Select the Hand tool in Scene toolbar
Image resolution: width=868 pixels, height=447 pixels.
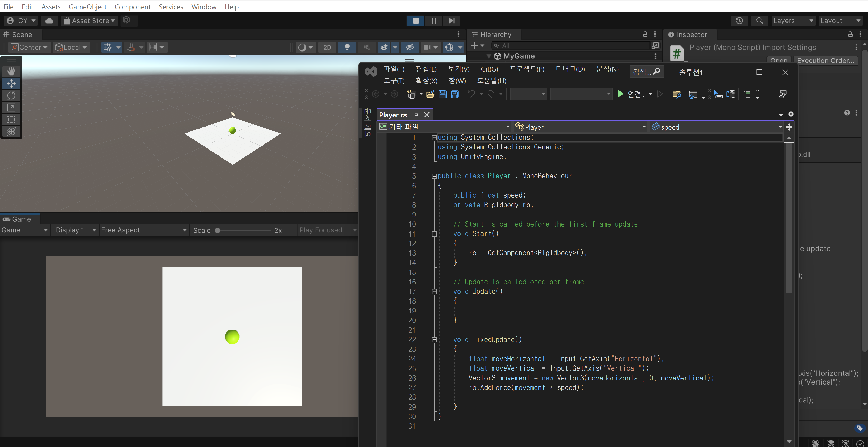[x=11, y=71]
